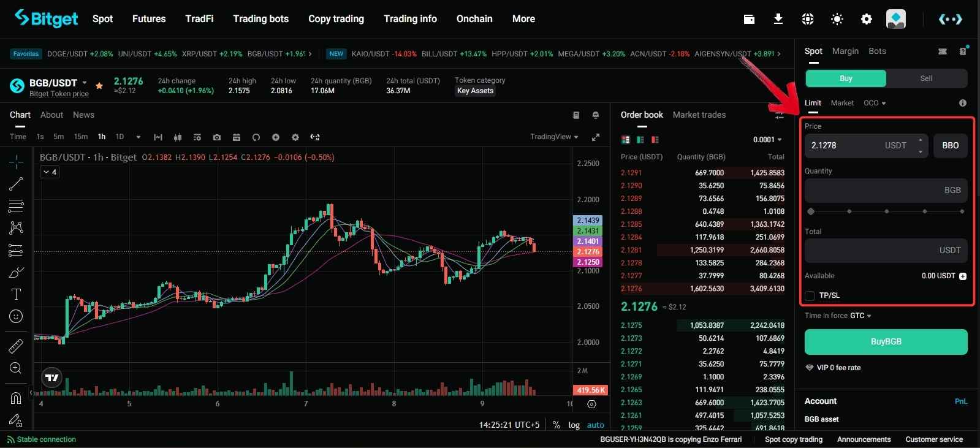Open the Key Assets category tag
This screenshot has width=980, height=448.
coord(475,91)
